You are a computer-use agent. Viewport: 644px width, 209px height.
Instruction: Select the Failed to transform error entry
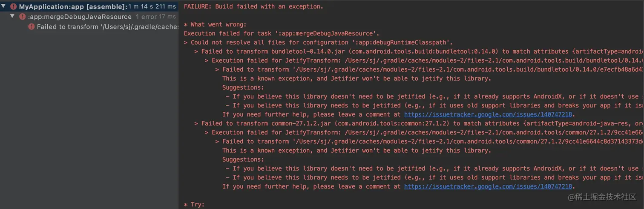(107, 26)
